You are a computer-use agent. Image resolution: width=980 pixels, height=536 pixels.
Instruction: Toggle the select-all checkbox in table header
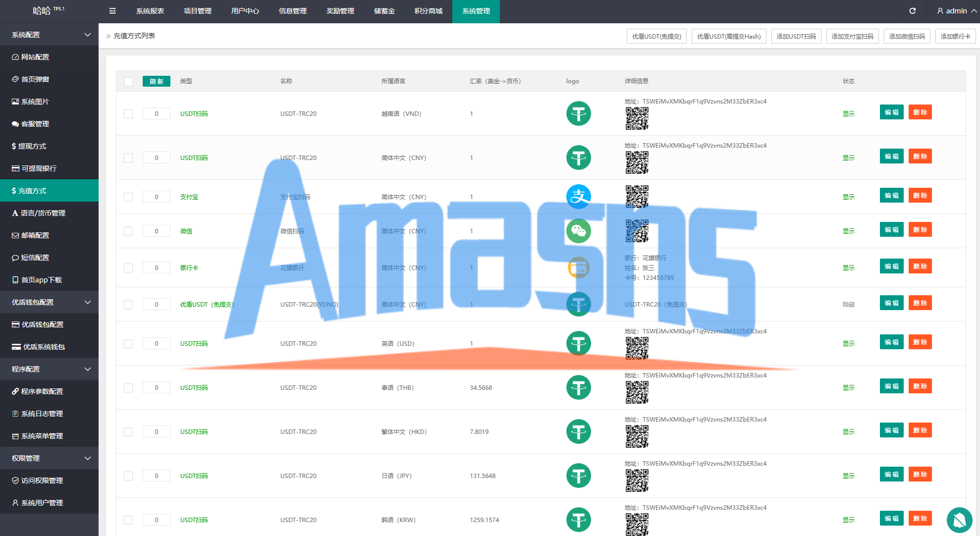pyautogui.click(x=128, y=82)
